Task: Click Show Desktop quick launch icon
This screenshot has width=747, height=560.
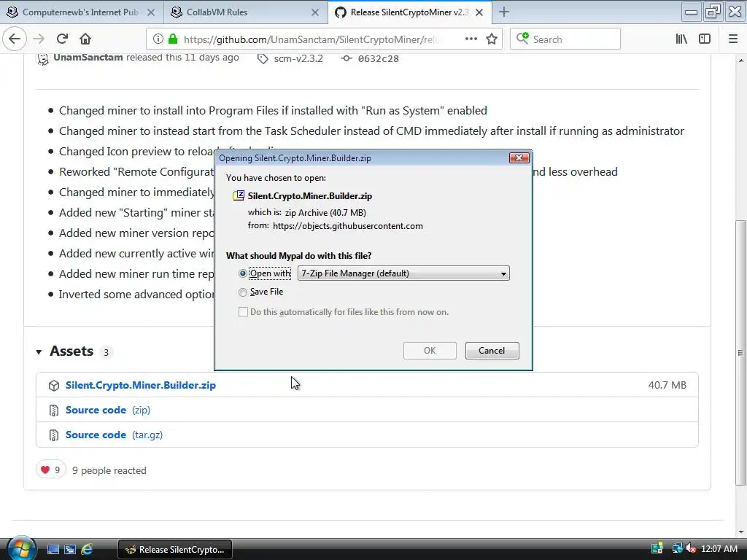Action: 53,550
